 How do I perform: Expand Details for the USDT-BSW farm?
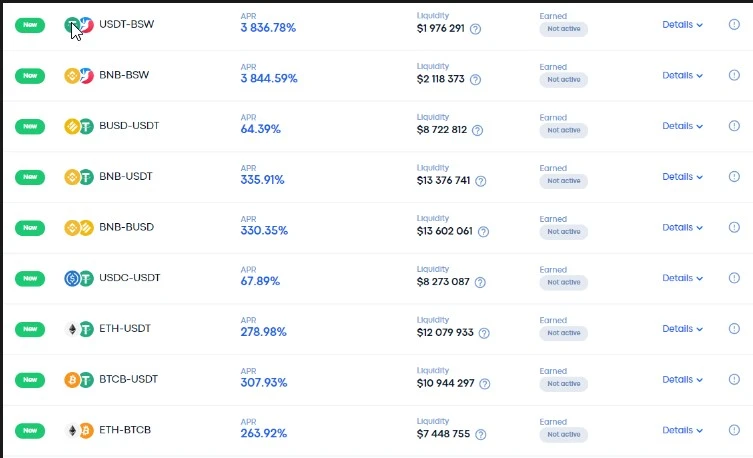click(682, 24)
